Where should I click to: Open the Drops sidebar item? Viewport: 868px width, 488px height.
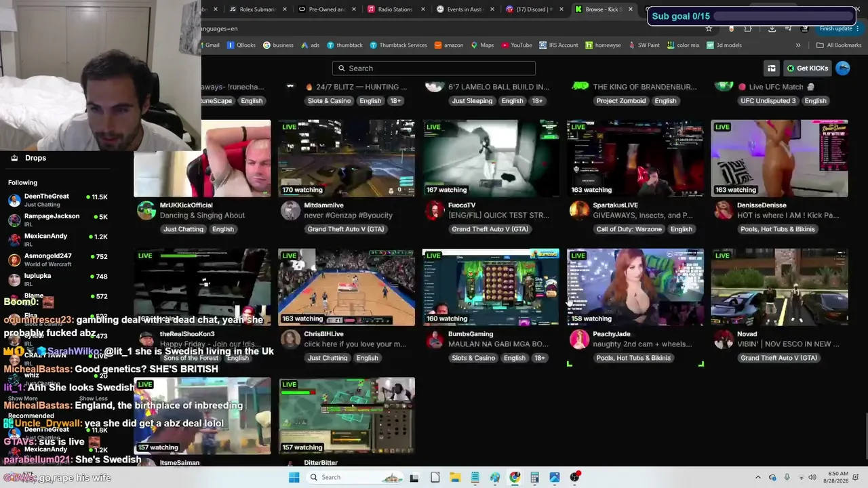coord(35,158)
